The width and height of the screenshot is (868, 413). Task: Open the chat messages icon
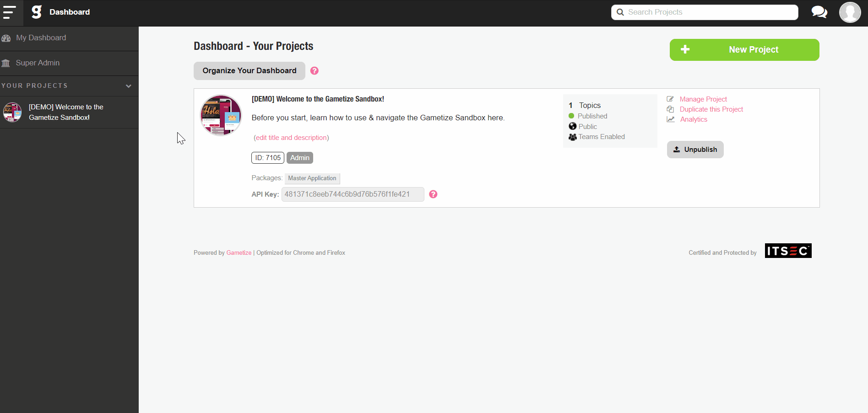(x=819, y=12)
